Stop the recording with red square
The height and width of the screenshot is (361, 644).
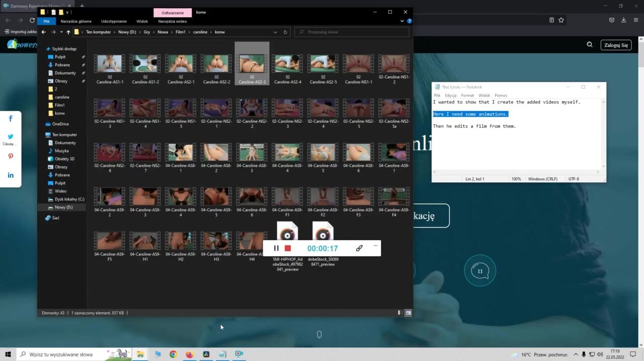pos(288,248)
